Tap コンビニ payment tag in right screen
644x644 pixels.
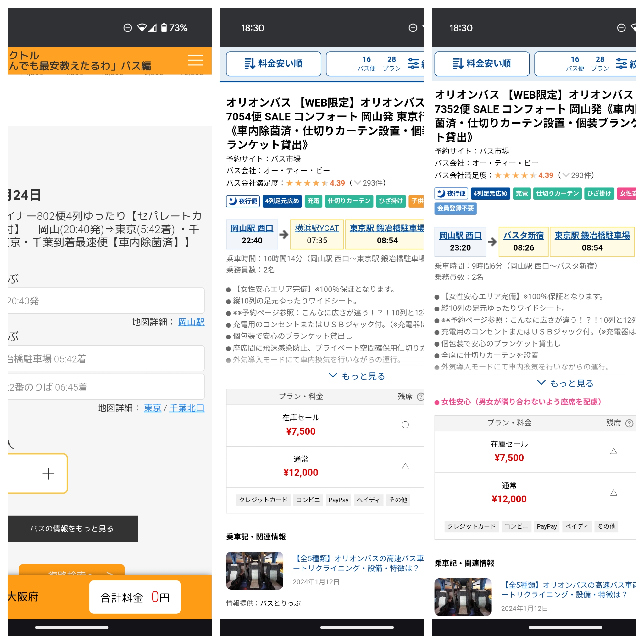(x=516, y=526)
